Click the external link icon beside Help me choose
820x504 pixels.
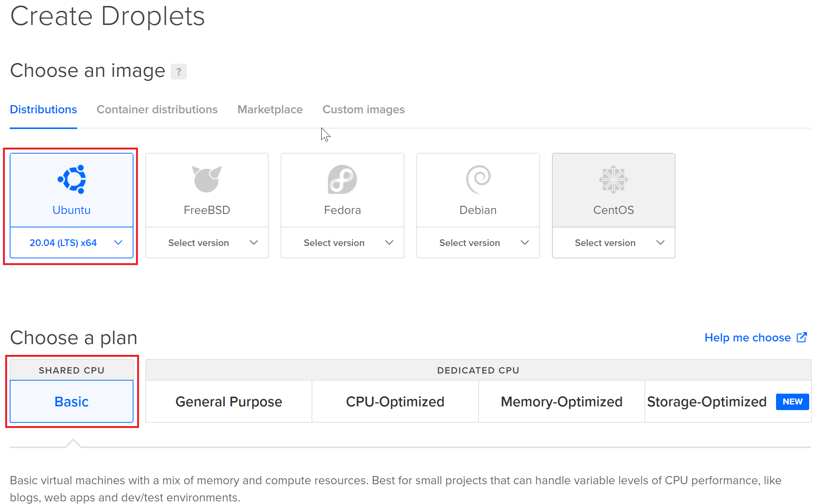pyautogui.click(x=802, y=337)
